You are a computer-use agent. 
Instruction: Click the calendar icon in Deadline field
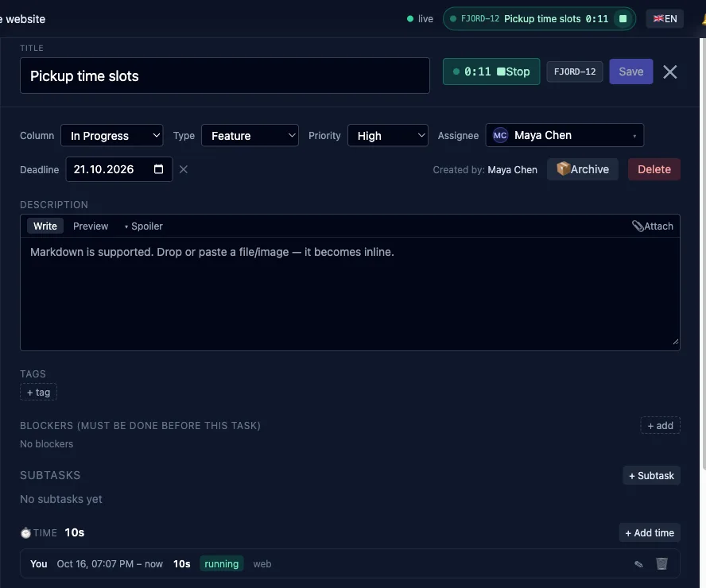coord(158,169)
